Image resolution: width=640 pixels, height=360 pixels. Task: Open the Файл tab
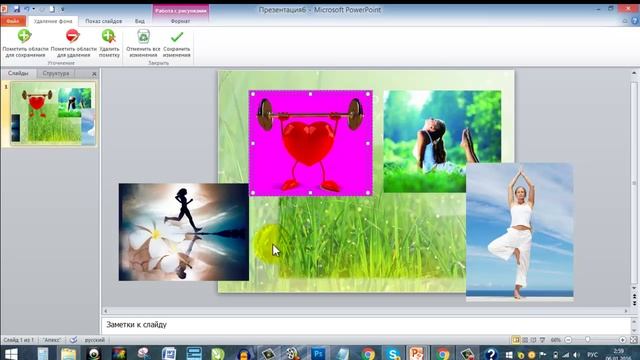click(13, 21)
